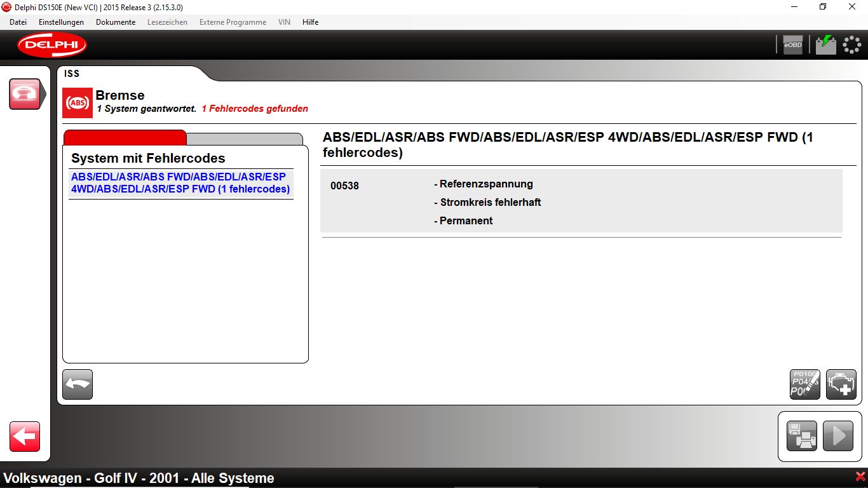The height and width of the screenshot is (488, 868).
Task: Close the Delphi DS150E window
Action: (852, 6)
